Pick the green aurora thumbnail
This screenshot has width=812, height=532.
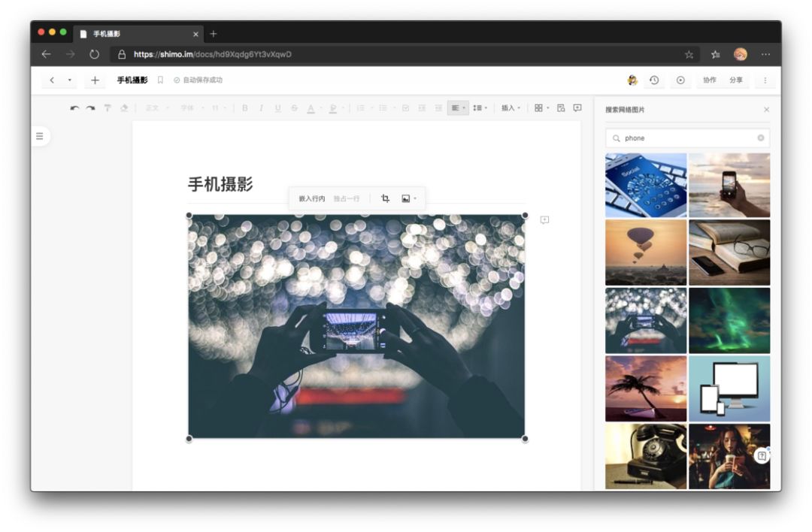pyautogui.click(x=729, y=321)
